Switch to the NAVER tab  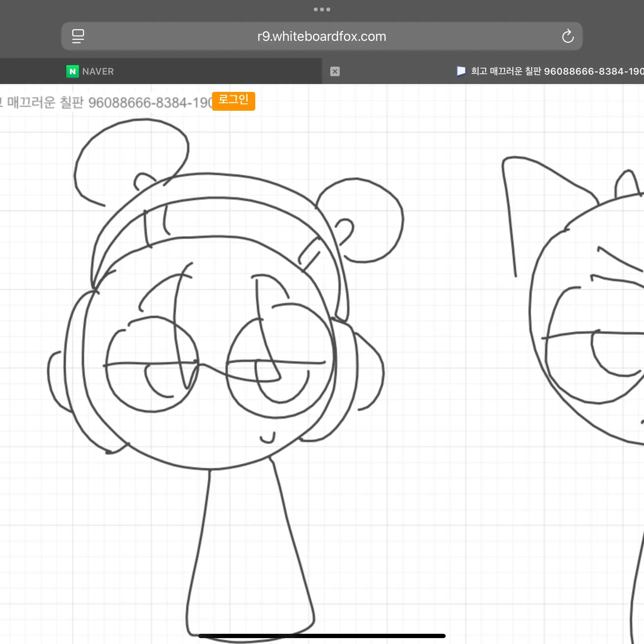coord(161,71)
